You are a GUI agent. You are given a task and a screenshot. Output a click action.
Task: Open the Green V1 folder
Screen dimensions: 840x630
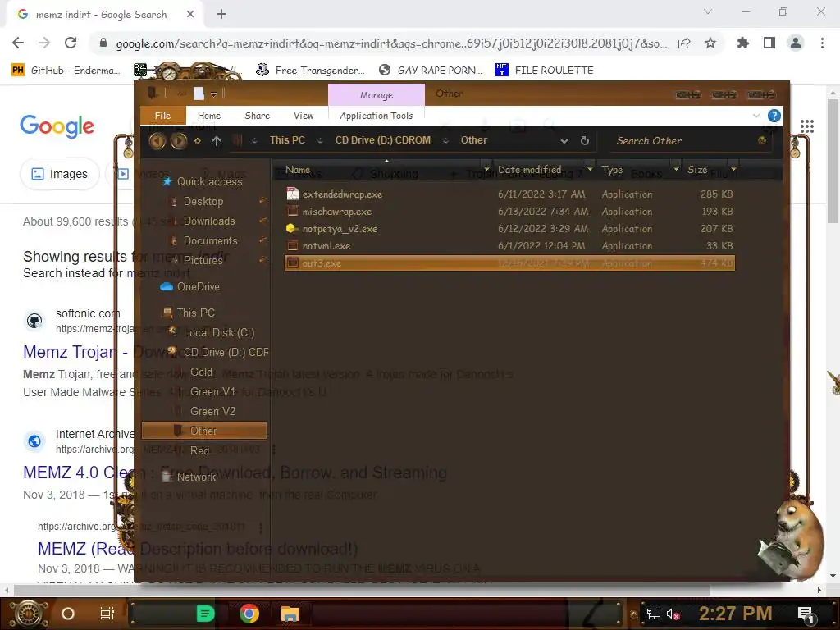pos(212,391)
